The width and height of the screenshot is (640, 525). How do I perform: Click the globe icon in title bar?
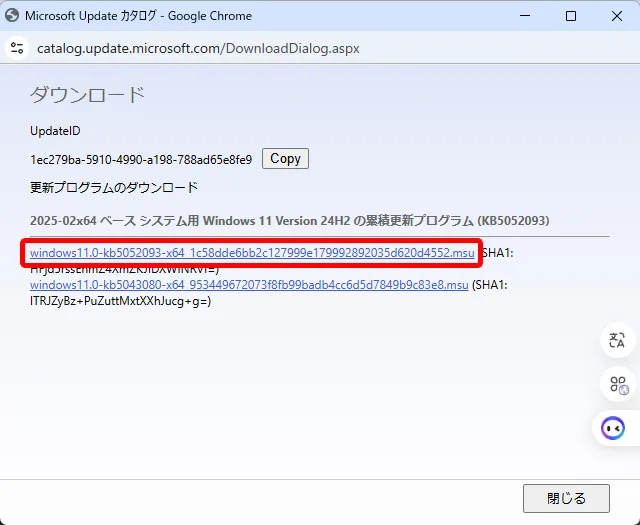point(12,16)
